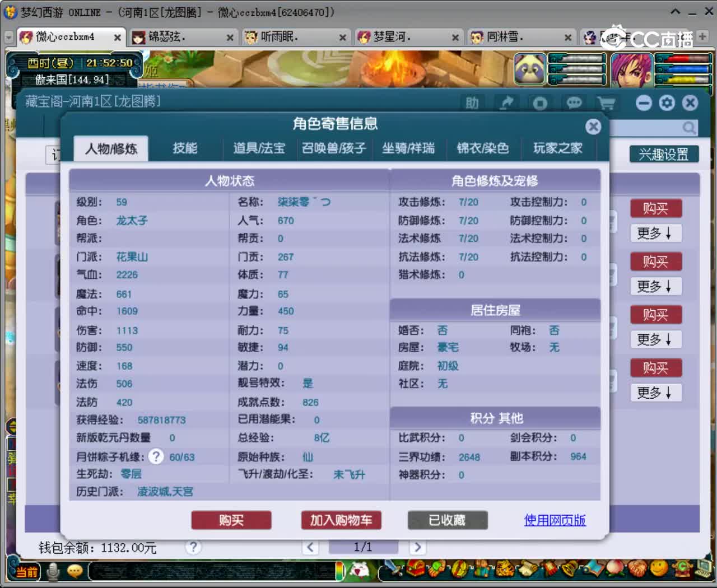Open the orange chat bubble in bottom bar
The height and width of the screenshot is (588, 717).
click(x=75, y=571)
